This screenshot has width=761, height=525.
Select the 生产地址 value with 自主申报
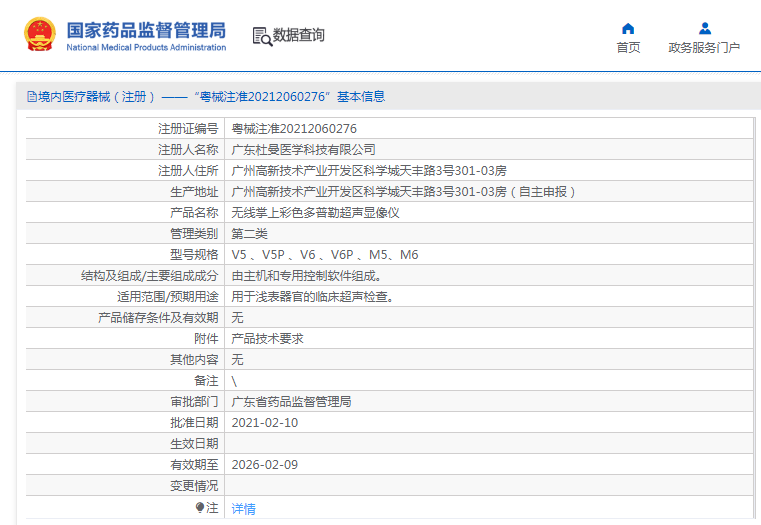click(404, 192)
